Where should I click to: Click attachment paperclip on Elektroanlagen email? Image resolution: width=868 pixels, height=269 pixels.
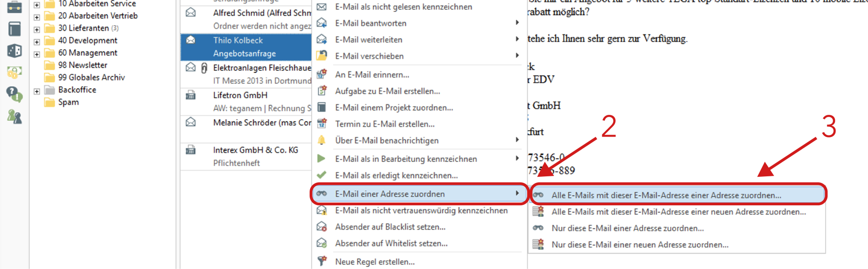204,68
